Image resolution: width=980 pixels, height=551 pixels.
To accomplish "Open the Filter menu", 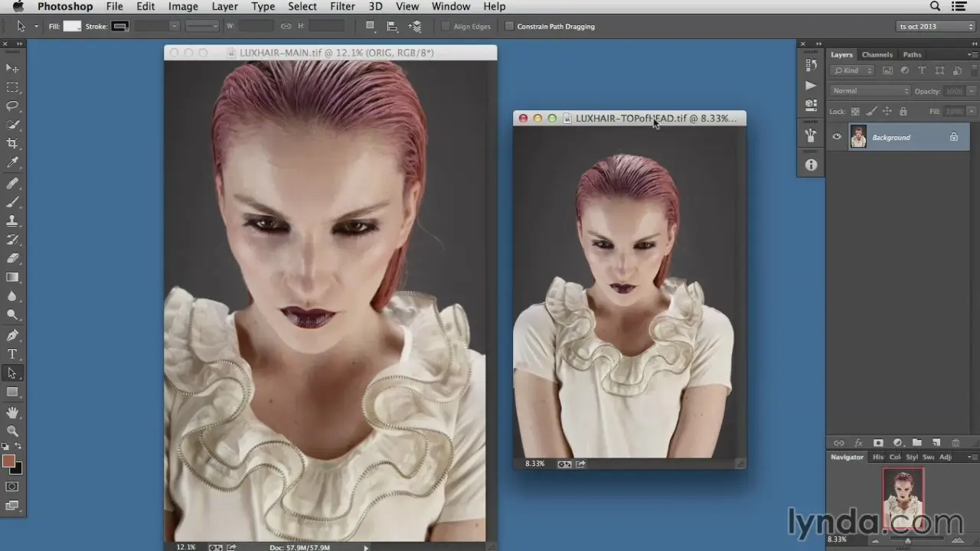I will pos(342,6).
